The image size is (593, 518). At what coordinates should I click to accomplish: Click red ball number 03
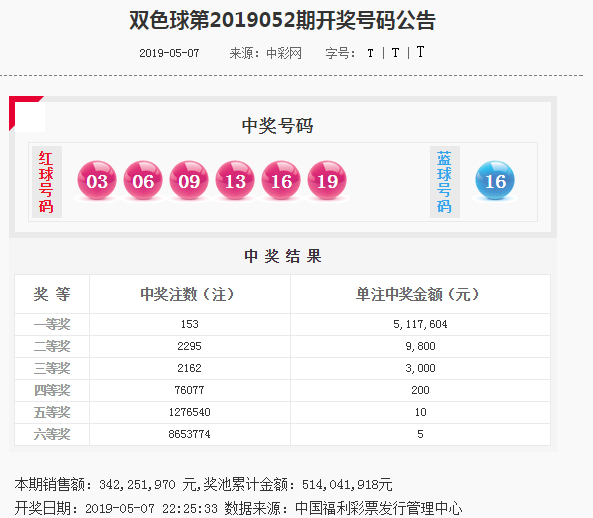(97, 180)
